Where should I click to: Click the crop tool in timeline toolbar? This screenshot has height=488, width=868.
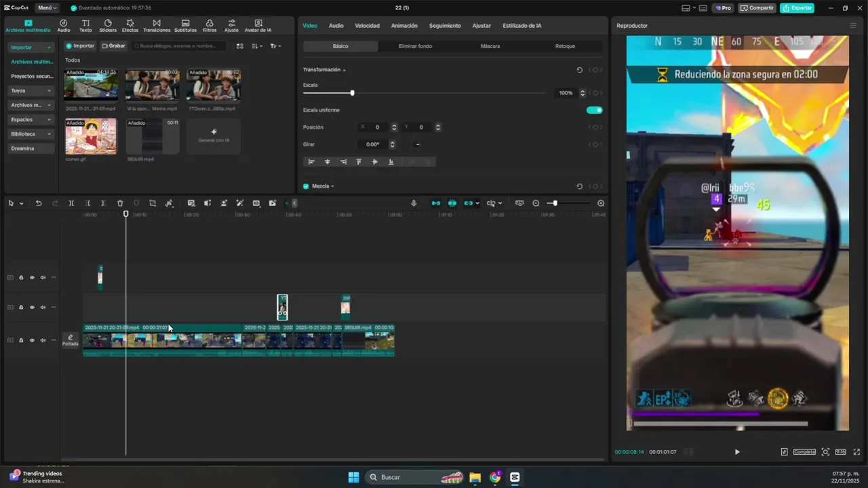pyautogui.click(x=153, y=203)
